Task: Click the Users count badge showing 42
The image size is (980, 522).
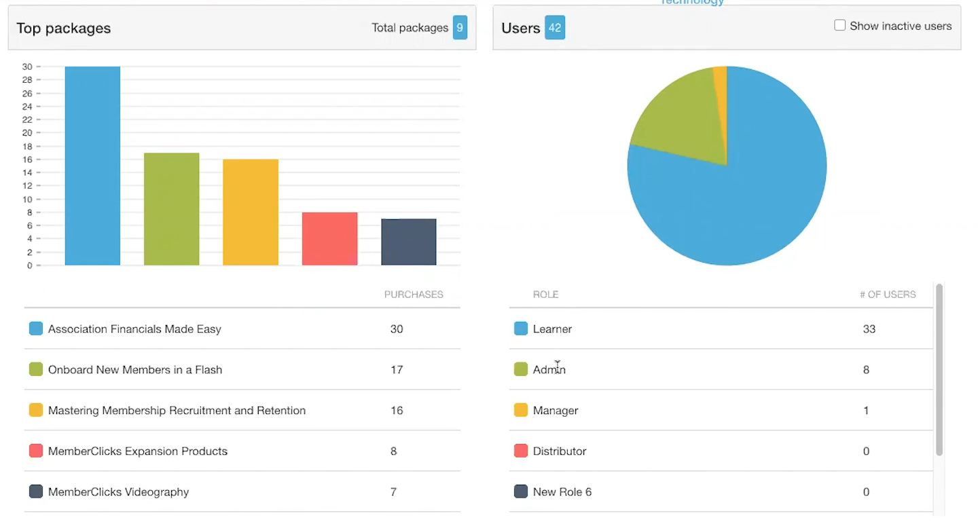Action: (555, 28)
